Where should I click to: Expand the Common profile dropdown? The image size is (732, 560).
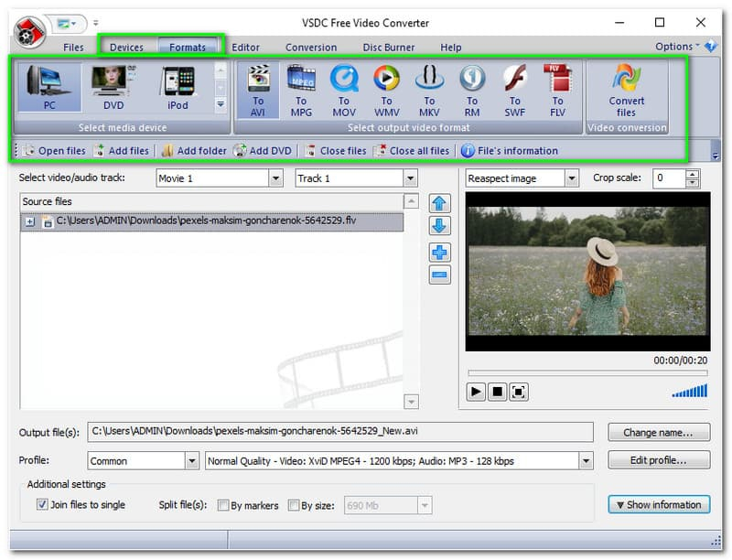(x=192, y=461)
